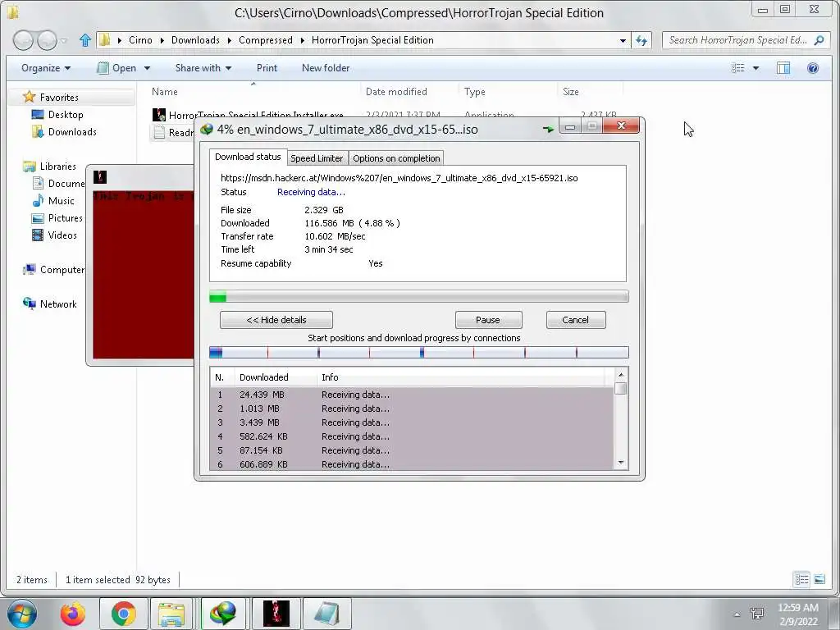Click the small trojan window title icon
Screen dimensions: 840x630
click(99, 177)
